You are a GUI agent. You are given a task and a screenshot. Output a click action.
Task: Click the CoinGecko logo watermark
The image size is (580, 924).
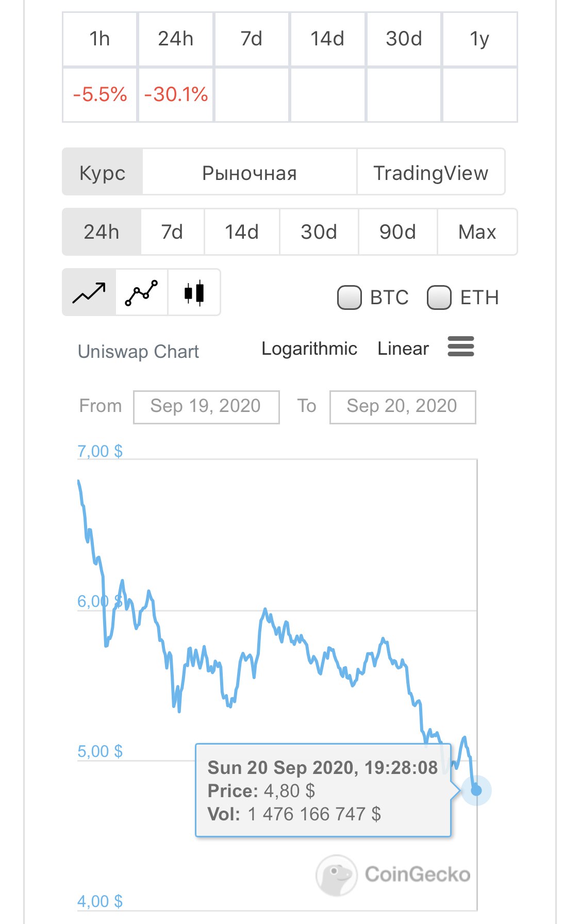point(393,875)
